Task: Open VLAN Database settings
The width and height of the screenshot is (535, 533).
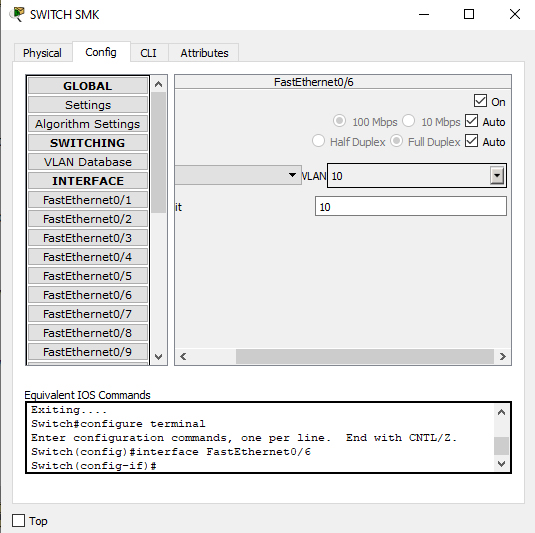Action: coord(88,162)
